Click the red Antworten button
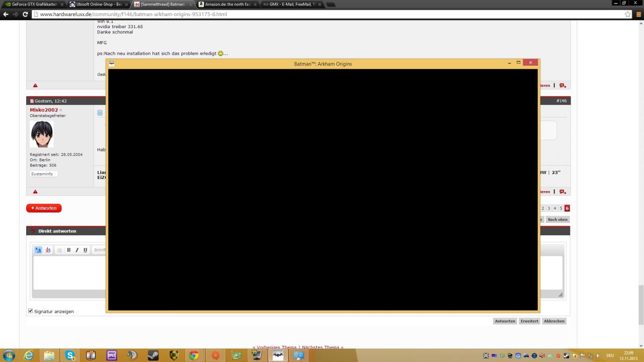 (44, 208)
